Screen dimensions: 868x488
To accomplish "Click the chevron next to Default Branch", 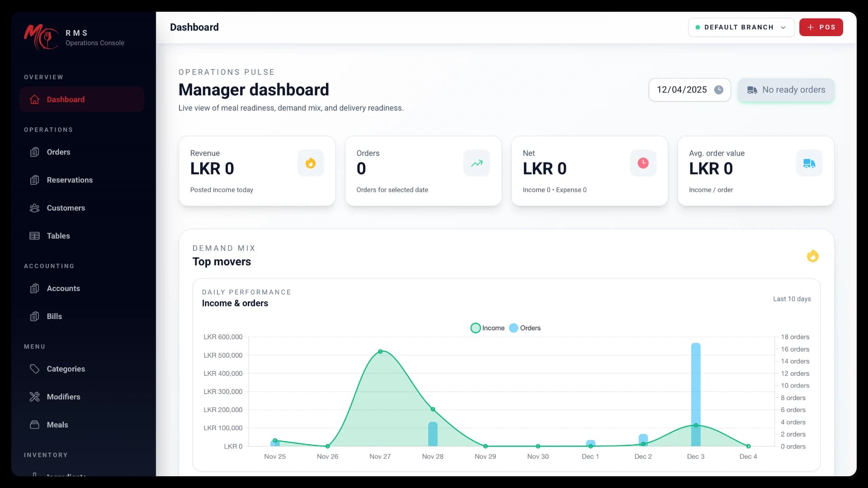I will pos(783,28).
